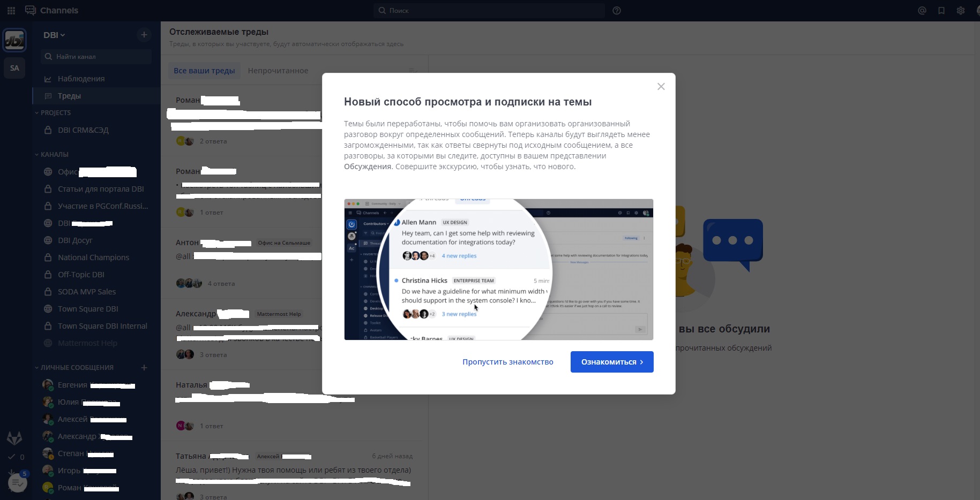Image resolution: width=980 pixels, height=500 pixels.
Task: Click the tour preview image in dialog
Action: [499, 269]
